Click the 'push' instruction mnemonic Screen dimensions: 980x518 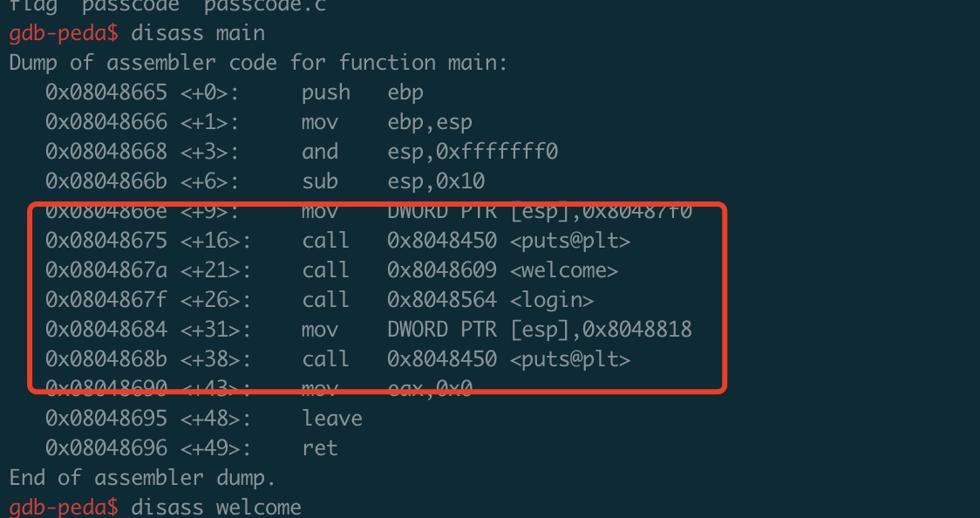(326, 92)
